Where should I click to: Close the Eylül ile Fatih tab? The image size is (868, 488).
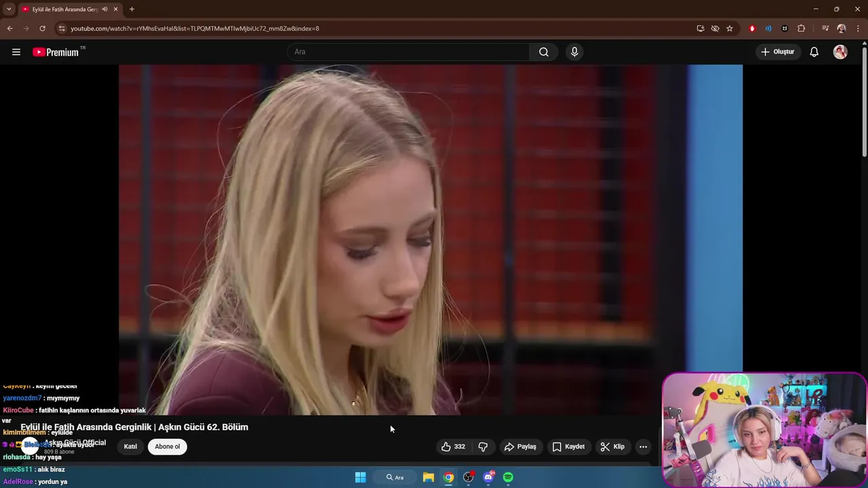coord(116,9)
